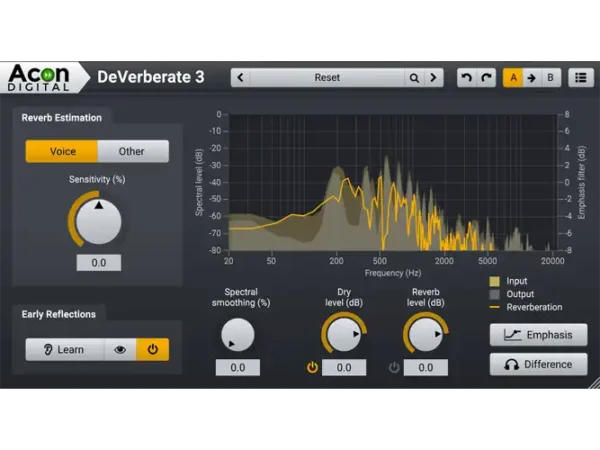Click the Reverb level knob
Screen dimensions: 600x450
point(426,335)
